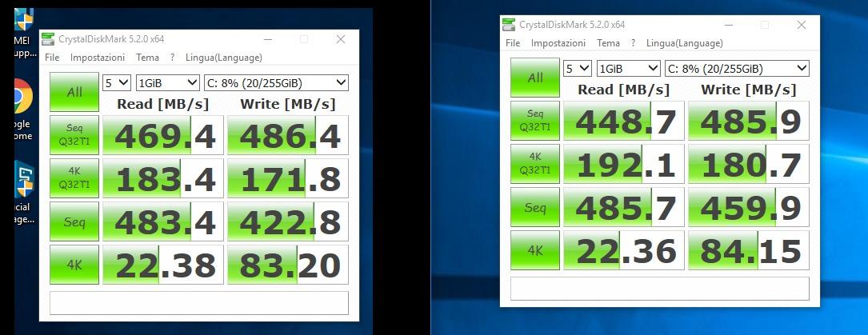This screenshot has width=868, height=335.
Task: Run Seq Q32T1 test in right window
Action: [x=534, y=121]
